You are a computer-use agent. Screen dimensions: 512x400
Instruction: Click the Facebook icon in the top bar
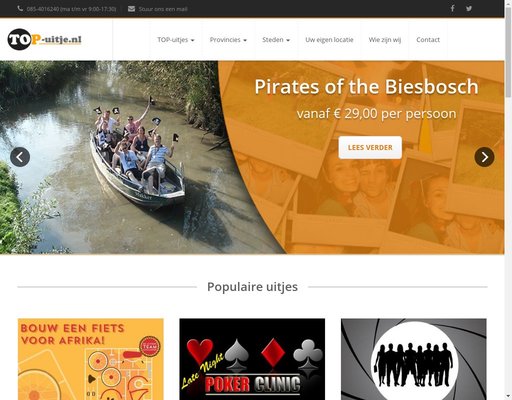coord(452,8)
